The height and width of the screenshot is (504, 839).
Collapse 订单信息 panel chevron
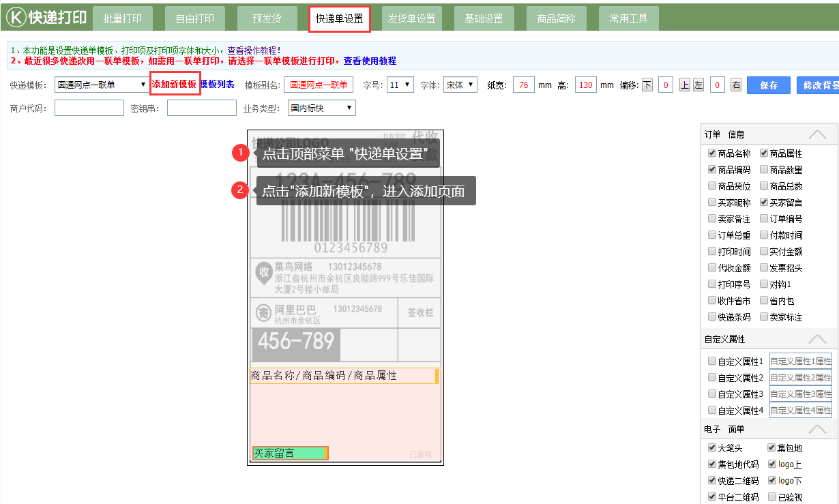coord(817,134)
